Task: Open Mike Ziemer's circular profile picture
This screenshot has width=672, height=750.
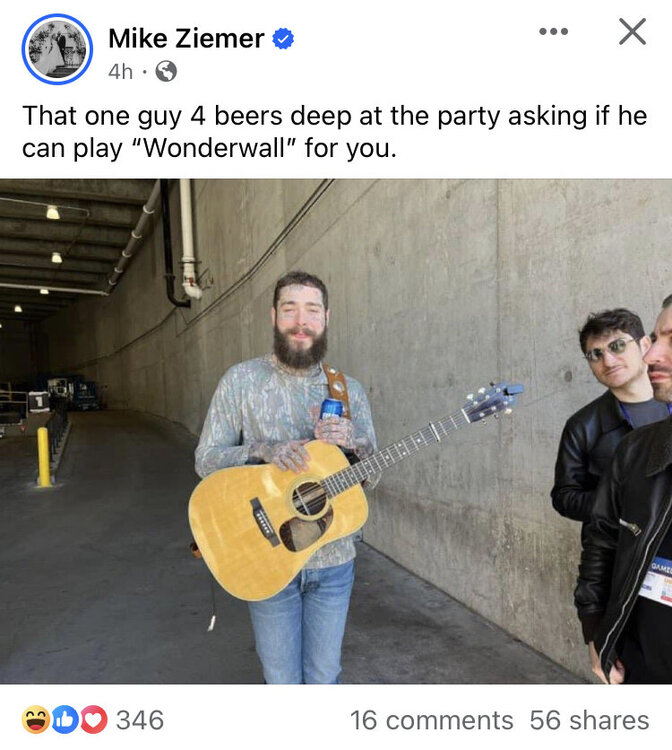Action: pos(57,49)
